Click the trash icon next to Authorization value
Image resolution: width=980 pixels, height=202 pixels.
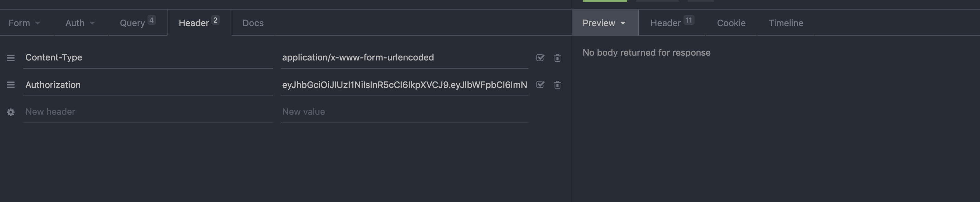point(557,85)
